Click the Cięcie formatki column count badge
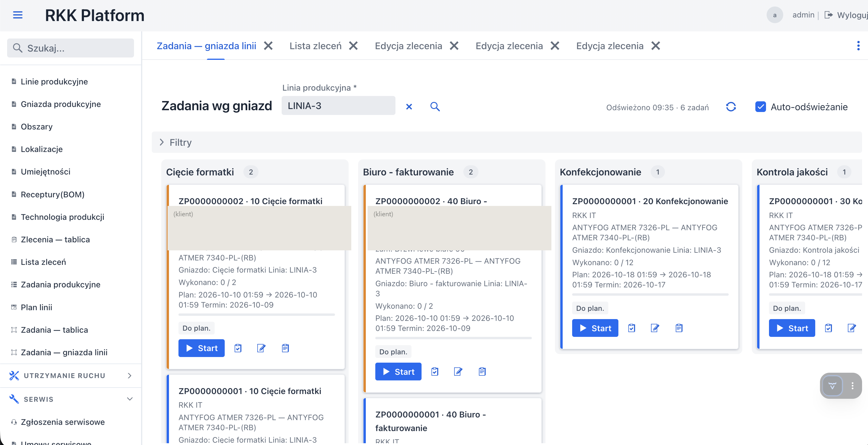868x445 pixels. tap(251, 172)
